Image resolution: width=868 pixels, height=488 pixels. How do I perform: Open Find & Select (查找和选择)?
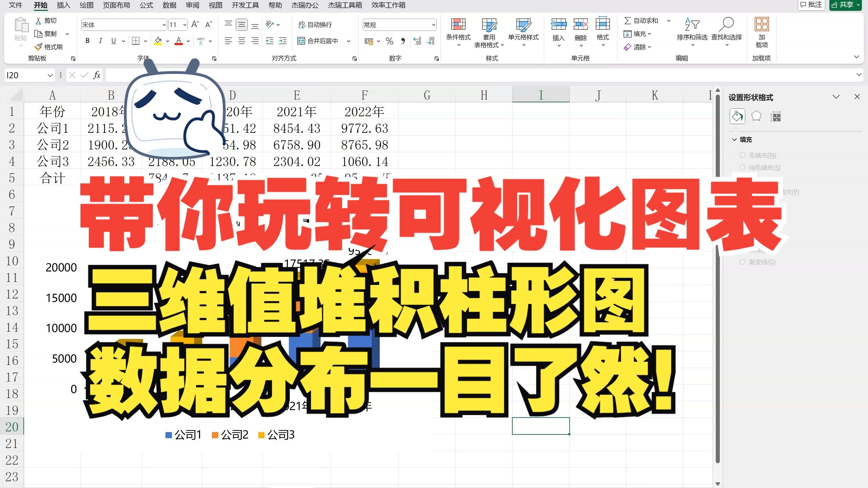point(726,33)
